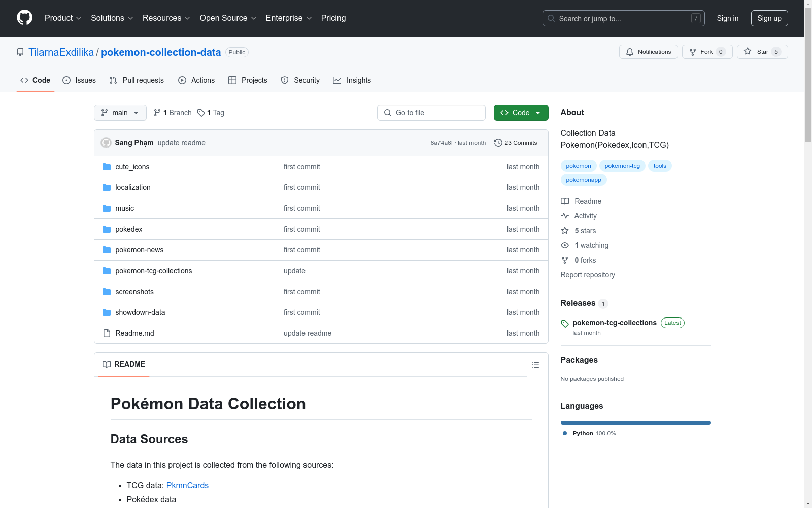Click the slash shortcut key icon in search

pos(696,18)
